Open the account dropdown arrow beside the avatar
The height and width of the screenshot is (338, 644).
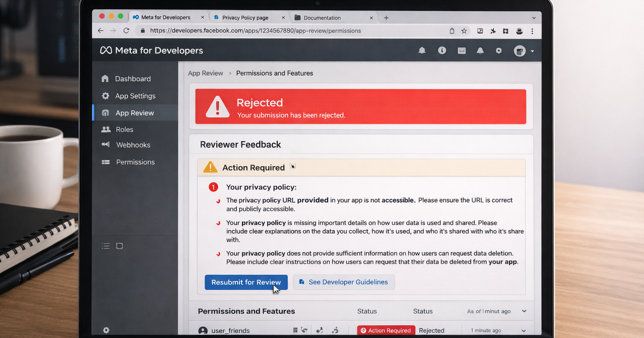coord(532,52)
